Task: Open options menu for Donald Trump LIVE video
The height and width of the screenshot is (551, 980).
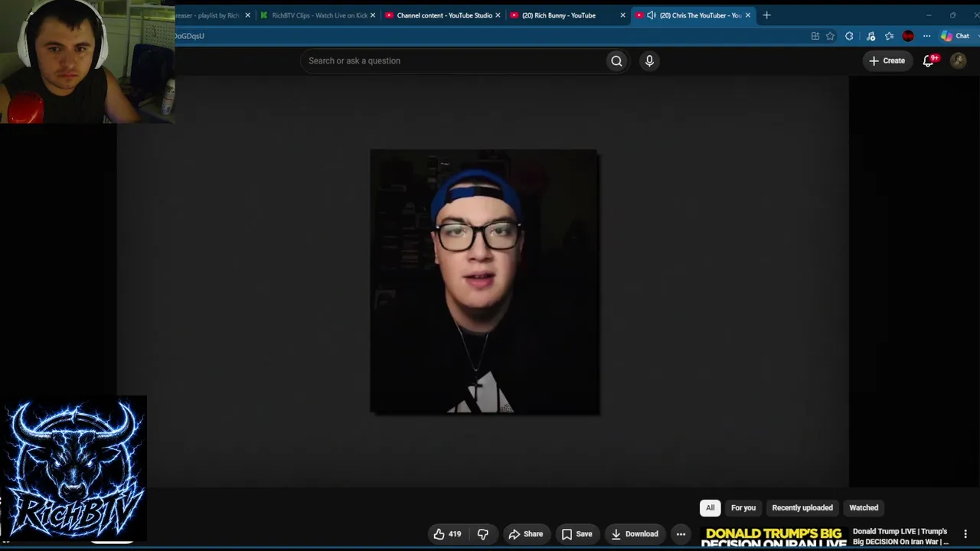Action: coord(965,534)
